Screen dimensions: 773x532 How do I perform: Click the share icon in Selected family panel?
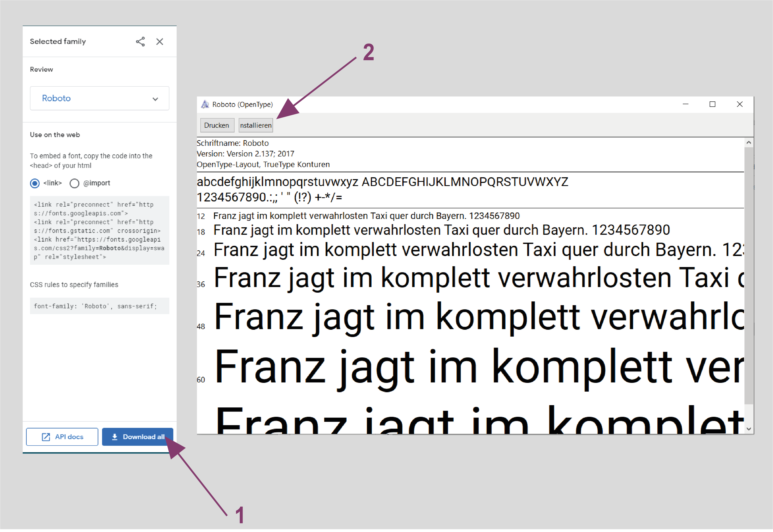pyautogui.click(x=140, y=42)
